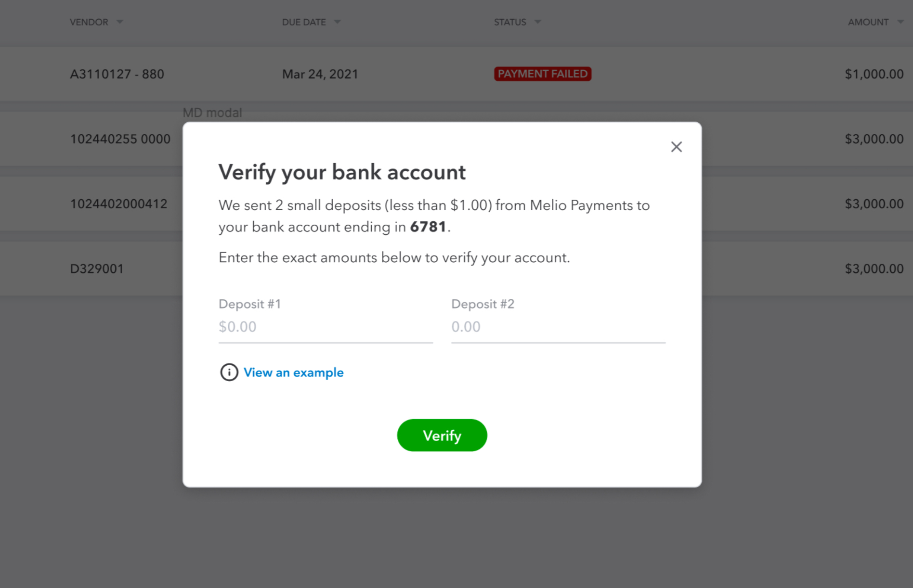Viewport: 913px width, 588px height.
Task: Click the PAYMENT FAILED status badge
Action: (542, 74)
